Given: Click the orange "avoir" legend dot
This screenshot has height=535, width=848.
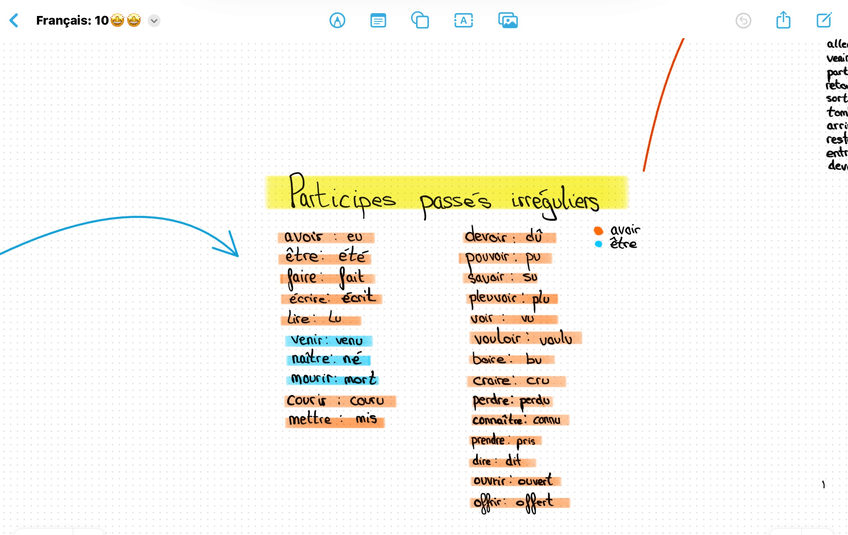Looking at the screenshot, I should (x=598, y=231).
